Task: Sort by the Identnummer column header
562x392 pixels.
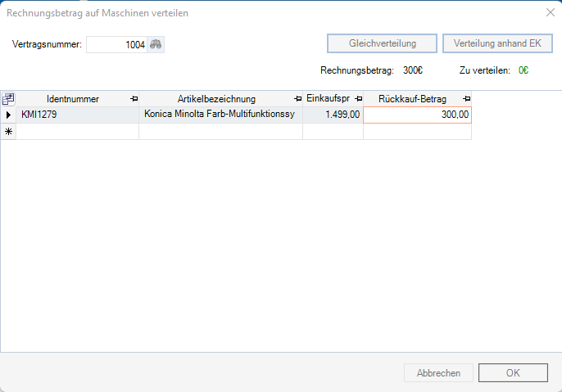Action: point(72,99)
